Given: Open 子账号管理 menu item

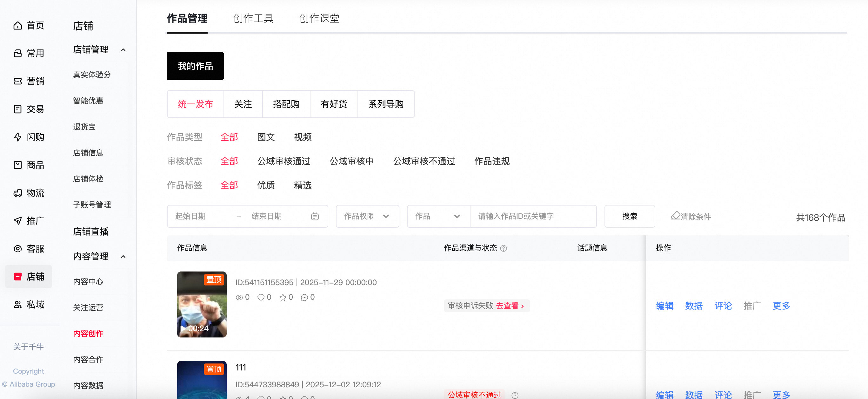Looking at the screenshot, I should (92, 205).
